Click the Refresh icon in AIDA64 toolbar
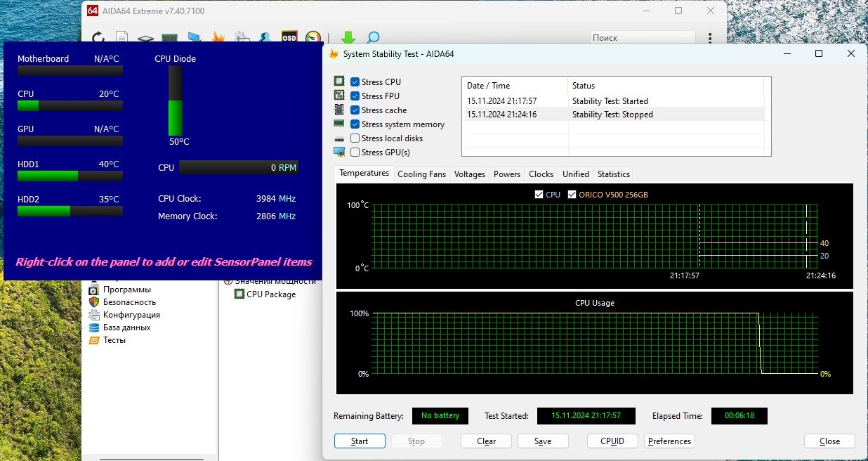Viewport: 868px width, 461px height. [98, 37]
